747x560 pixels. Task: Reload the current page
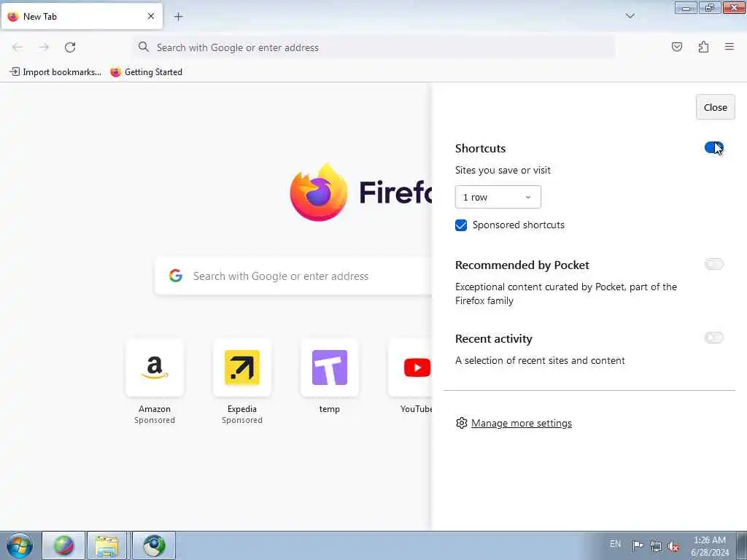coord(70,47)
